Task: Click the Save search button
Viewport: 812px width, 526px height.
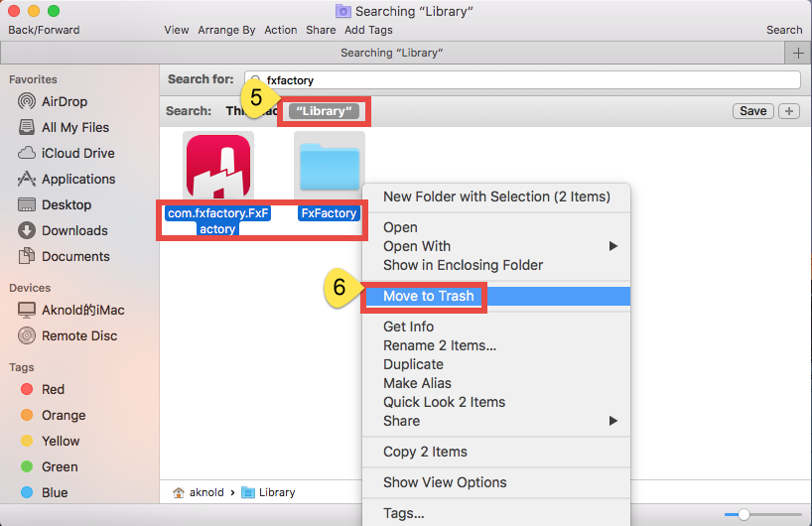Action: [753, 111]
